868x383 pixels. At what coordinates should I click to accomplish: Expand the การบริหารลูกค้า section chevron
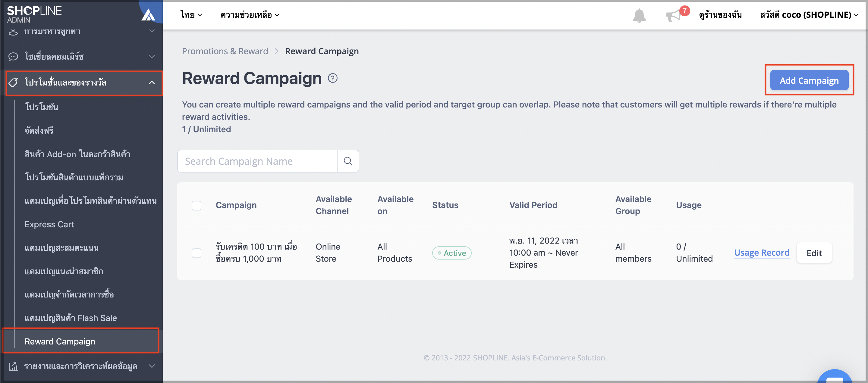pyautogui.click(x=152, y=31)
